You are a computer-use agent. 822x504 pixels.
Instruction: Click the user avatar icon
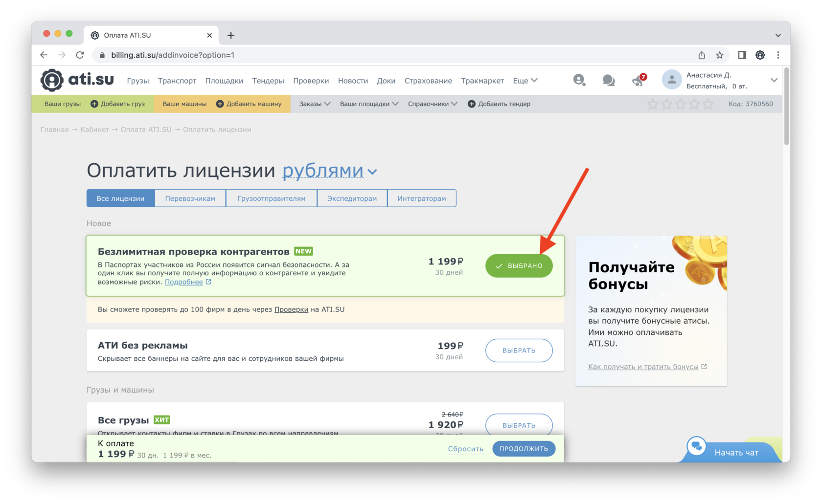(672, 80)
